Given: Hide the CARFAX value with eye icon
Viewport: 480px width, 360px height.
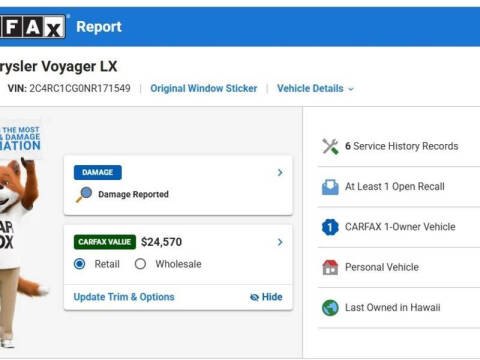Looking at the screenshot, I should pyautogui.click(x=266, y=297).
